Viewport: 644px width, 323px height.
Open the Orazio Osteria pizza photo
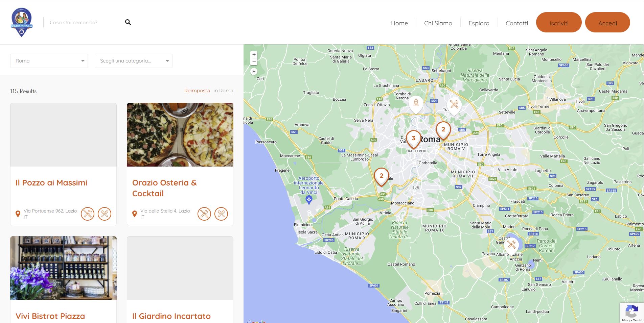(180, 134)
